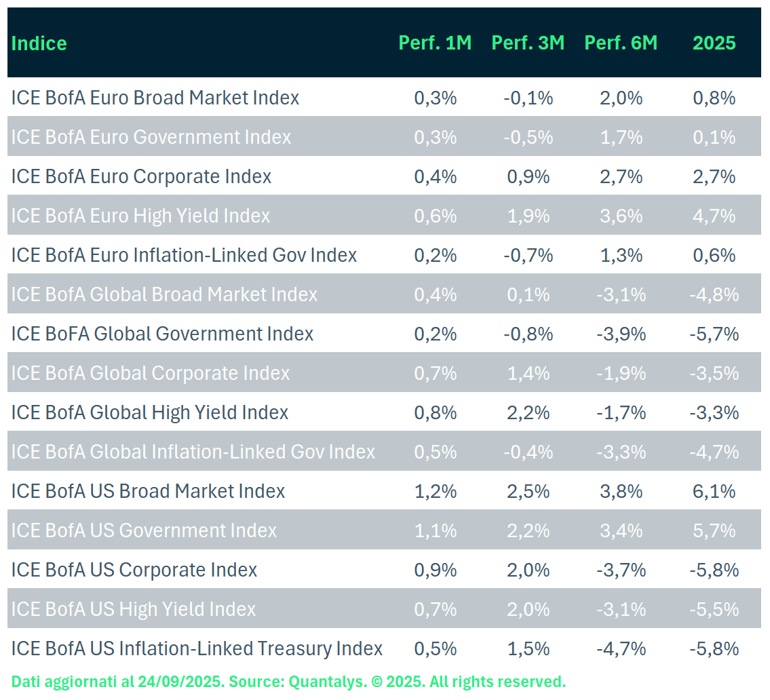The height and width of the screenshot is (700, 770).
Task: Click Perf. 6M value for Global Government Index
Action: pos(621,334)
